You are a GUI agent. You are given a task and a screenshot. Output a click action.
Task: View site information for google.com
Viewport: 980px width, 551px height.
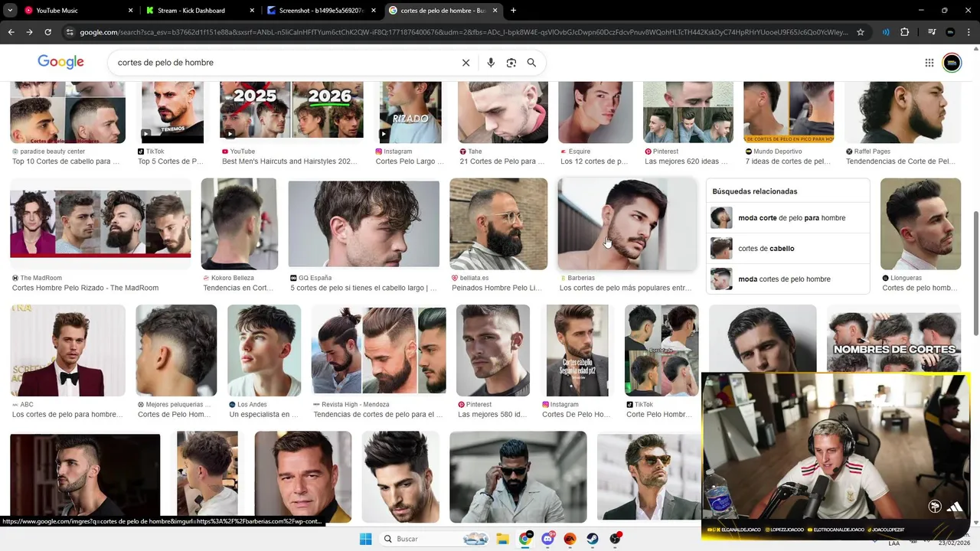coord(70,32)
